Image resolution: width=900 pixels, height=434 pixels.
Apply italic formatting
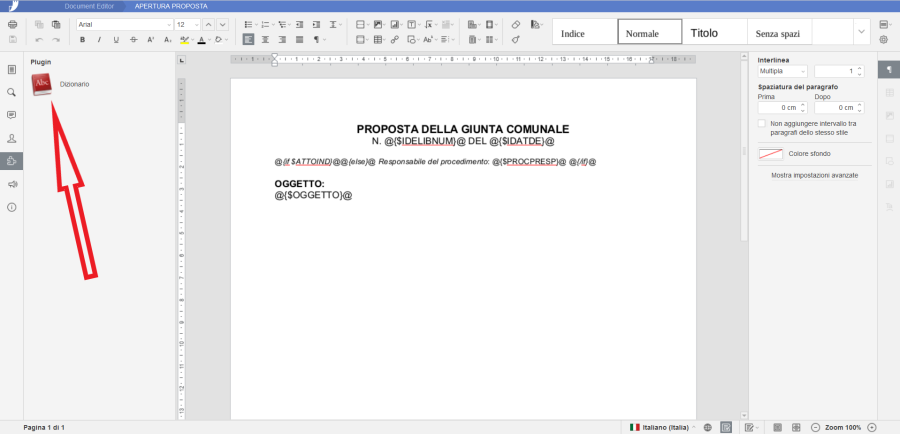pos(100,40)
